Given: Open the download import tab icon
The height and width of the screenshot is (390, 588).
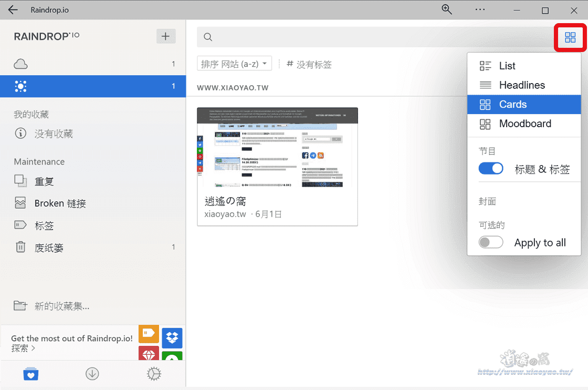Looking at the screenshot, I should pyautogui.click(x=92, y=374).
